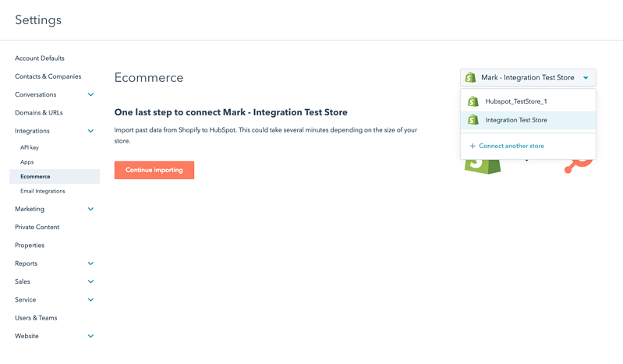Select Hubspot_TestStore_1 from store list
Image resolution: width=623 pixels, height=364 pixels.
[x=515, y=101]
